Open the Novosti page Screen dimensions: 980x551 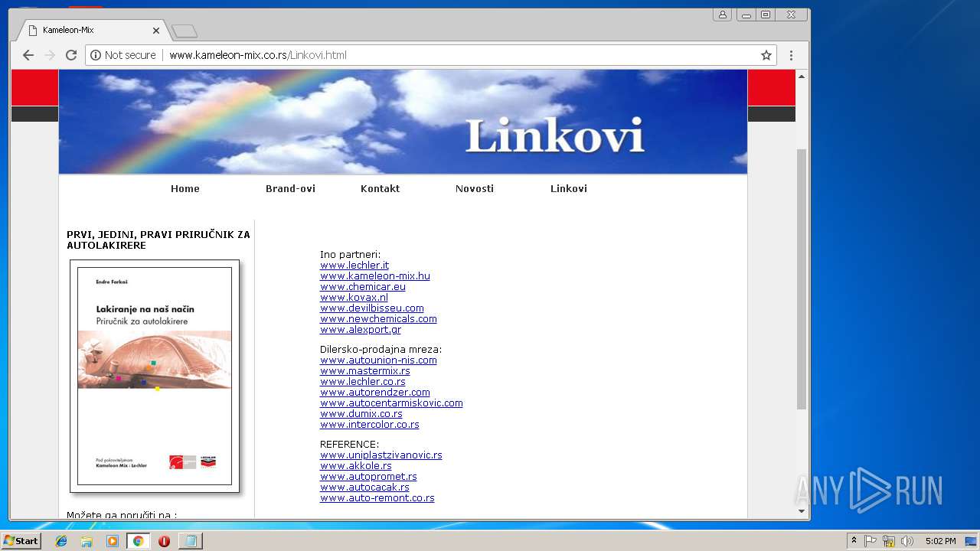[x=475, y=189]
